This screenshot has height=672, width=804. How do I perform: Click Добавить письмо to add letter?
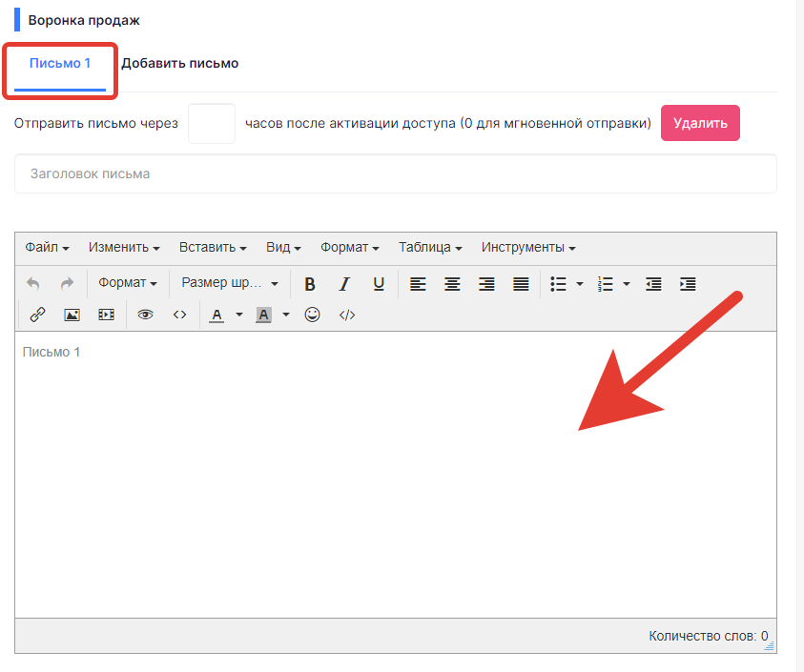(180, 64)
